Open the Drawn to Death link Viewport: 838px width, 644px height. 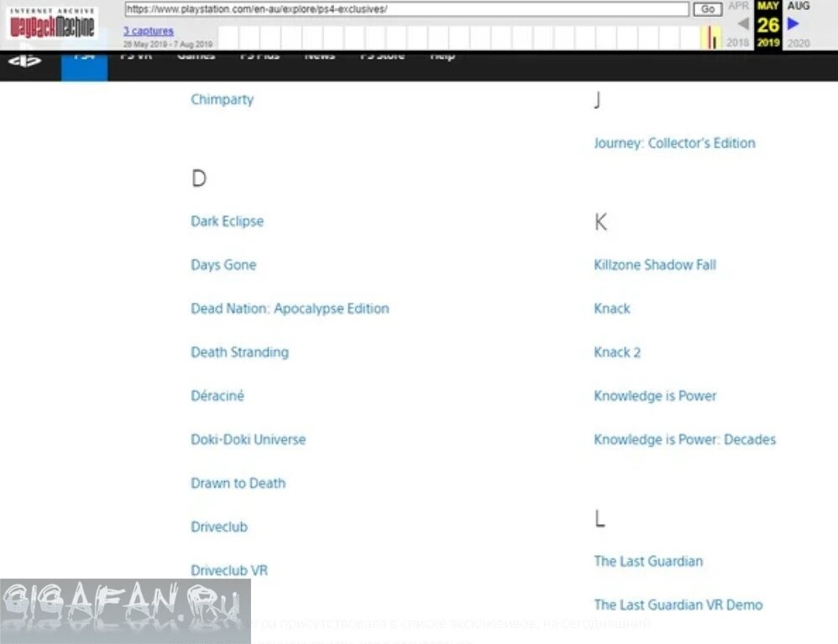[x=238, y=483]
